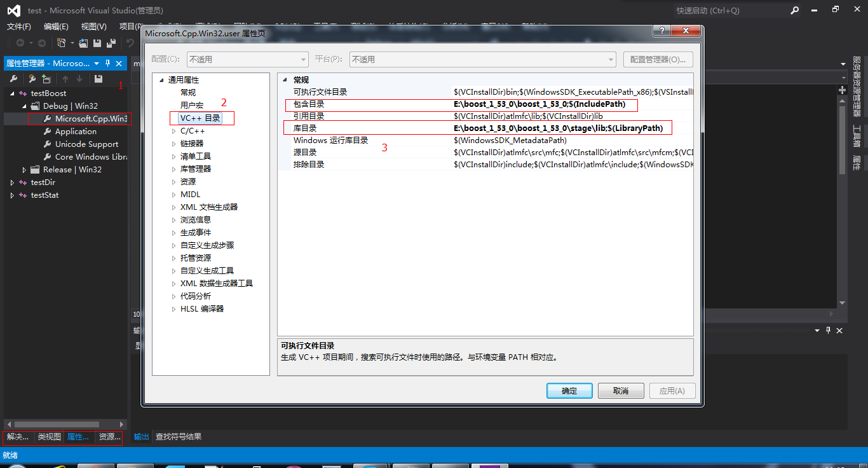
Task: Switch to the 资源... tab
Action: click(x=109, y=437)
